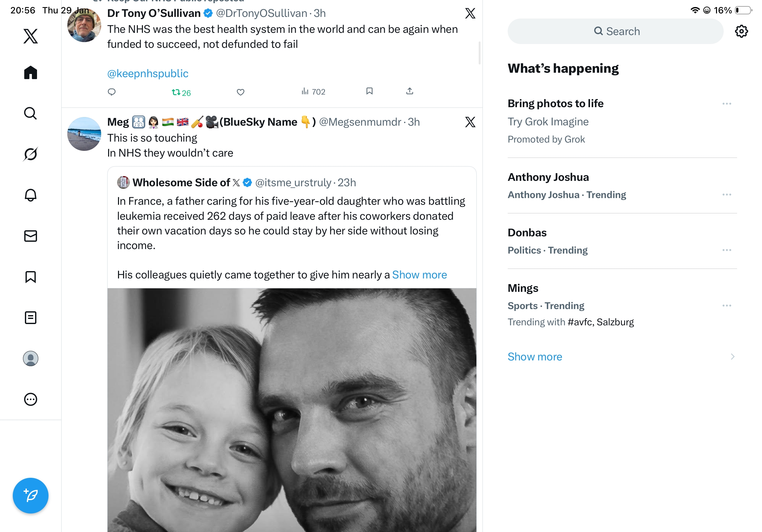Open Grok from the sidebar

pyautogui.click(x=31, y=154)
